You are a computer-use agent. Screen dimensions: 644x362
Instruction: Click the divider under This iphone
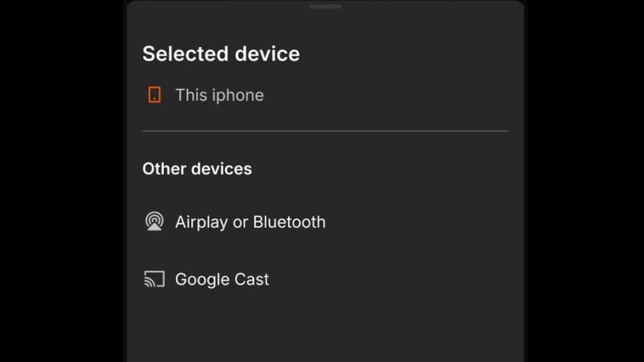325,131
